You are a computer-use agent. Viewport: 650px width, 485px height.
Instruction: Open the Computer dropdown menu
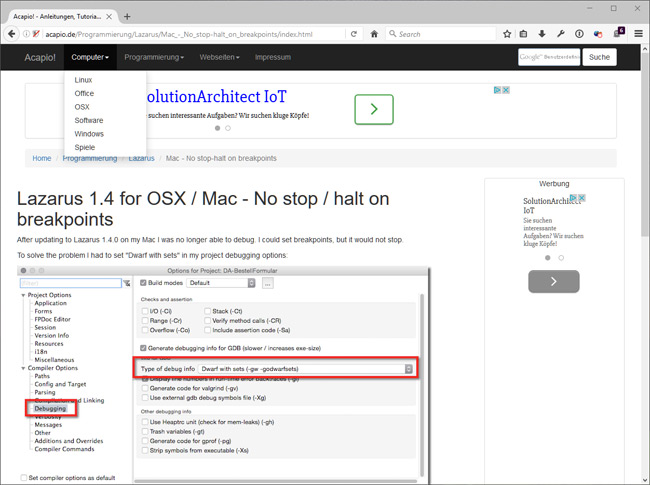(90, 57)
